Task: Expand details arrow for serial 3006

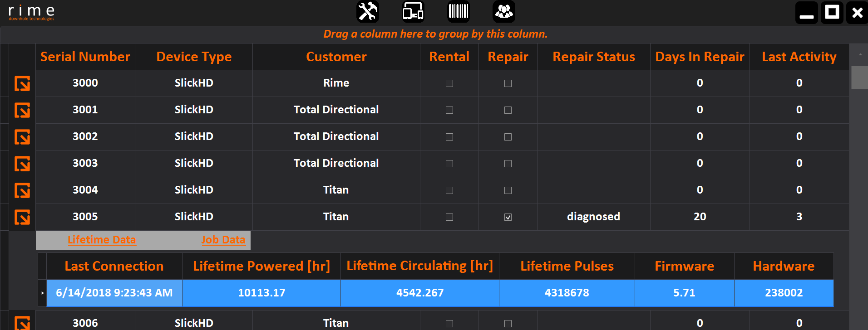Action: click(22, 323)
